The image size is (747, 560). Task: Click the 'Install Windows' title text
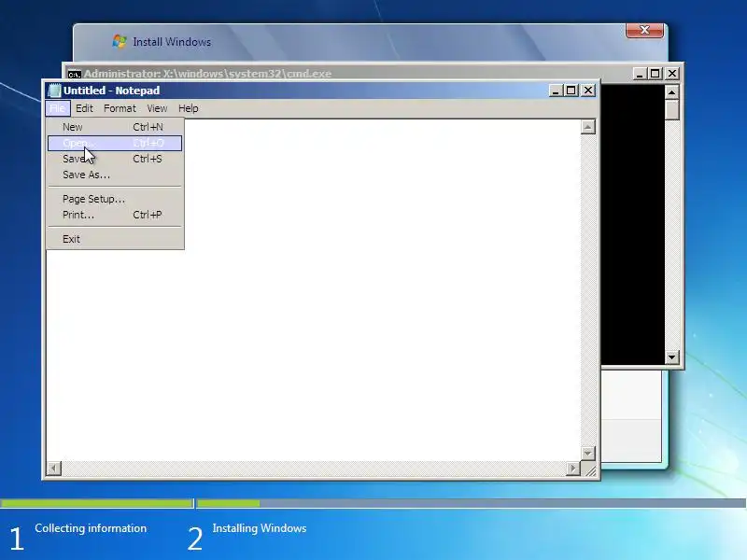(172, 42)
